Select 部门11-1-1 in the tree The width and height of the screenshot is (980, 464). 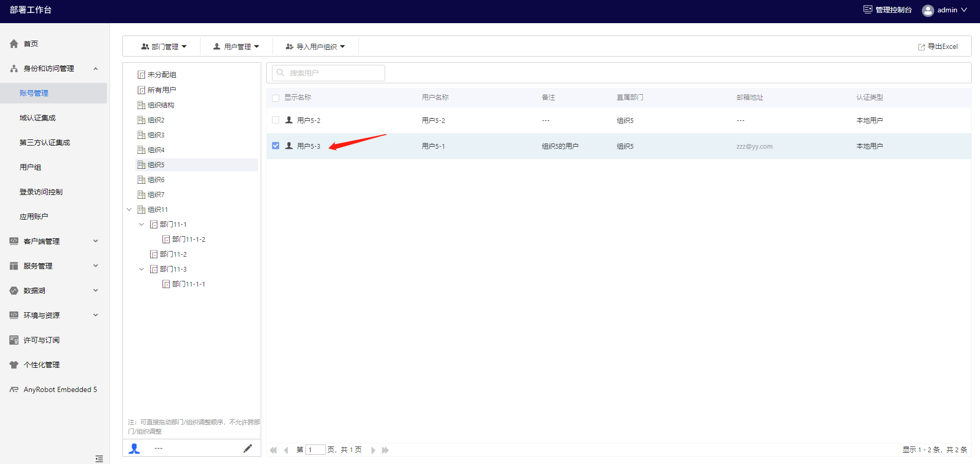point(189,284)
